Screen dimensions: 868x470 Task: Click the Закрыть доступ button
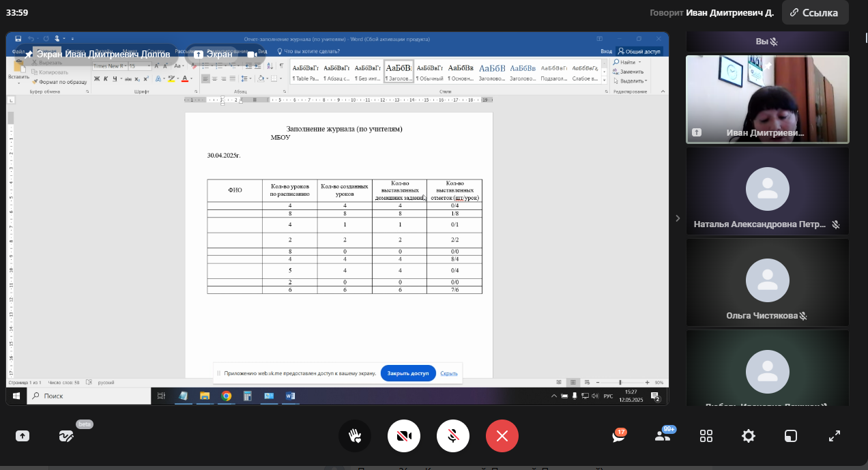click(x=408, y=373)
